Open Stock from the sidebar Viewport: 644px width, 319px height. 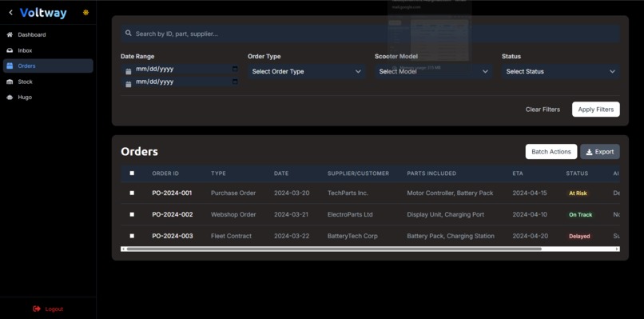48,82
